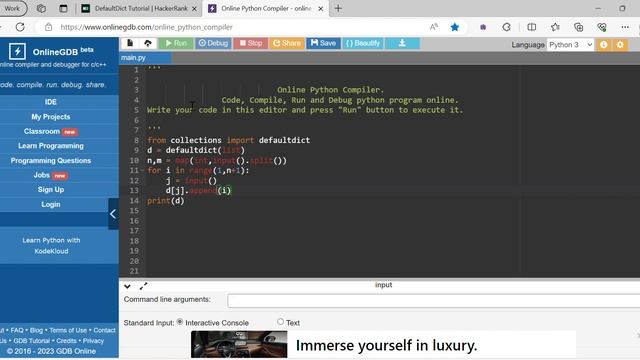Close the Online Python Compiler tab

click(x=321, y=9)
